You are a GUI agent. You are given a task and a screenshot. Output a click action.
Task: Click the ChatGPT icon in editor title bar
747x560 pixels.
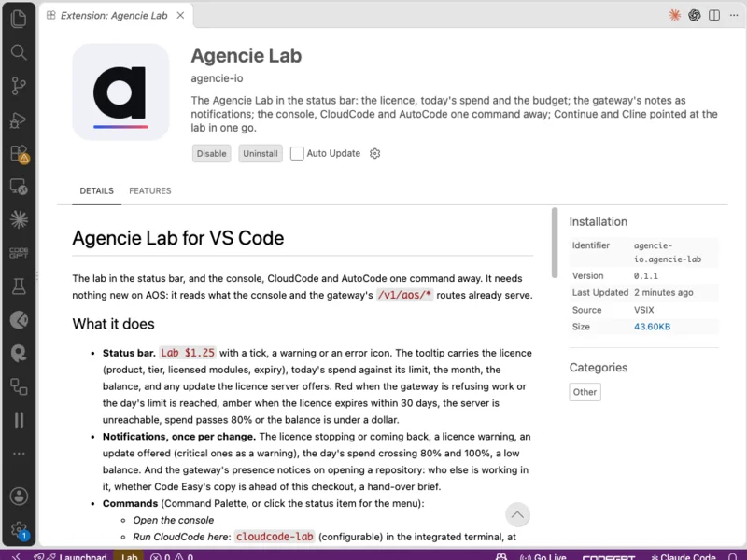click(x=695, y=15)
